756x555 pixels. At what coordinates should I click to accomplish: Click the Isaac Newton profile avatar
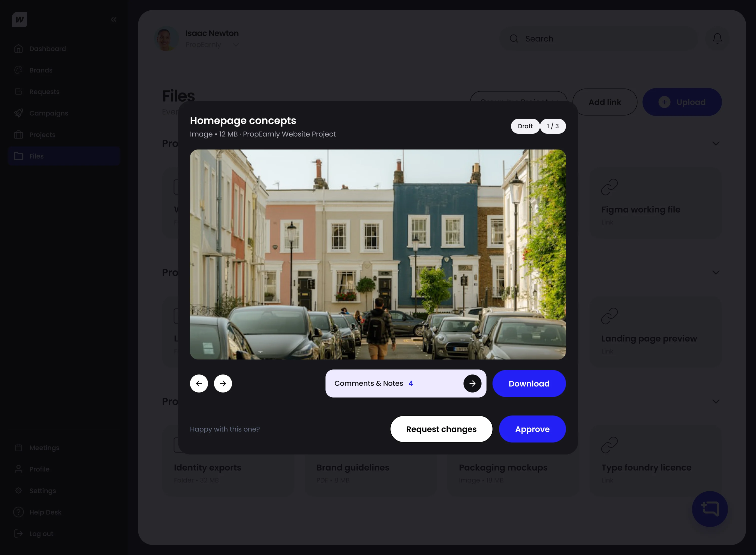(x=166, y=39)
